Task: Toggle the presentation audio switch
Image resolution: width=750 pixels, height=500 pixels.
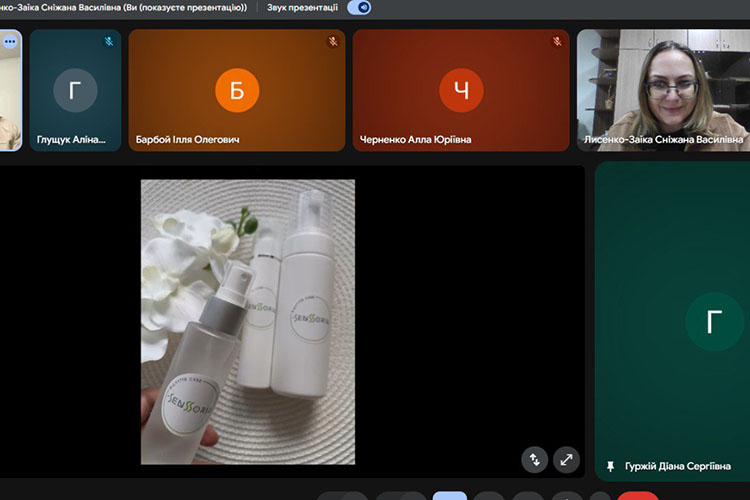Action: click(x=359, y=7)
